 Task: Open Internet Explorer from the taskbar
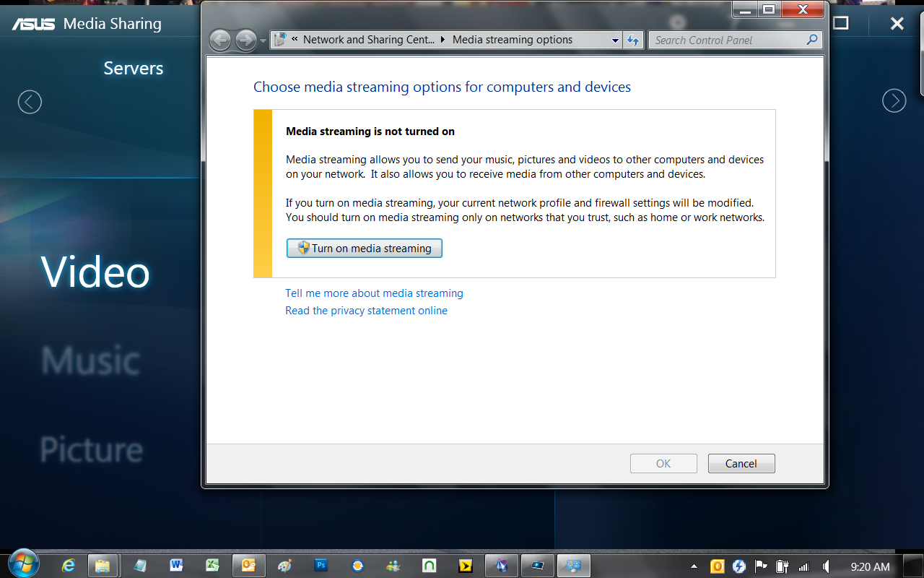69,566
